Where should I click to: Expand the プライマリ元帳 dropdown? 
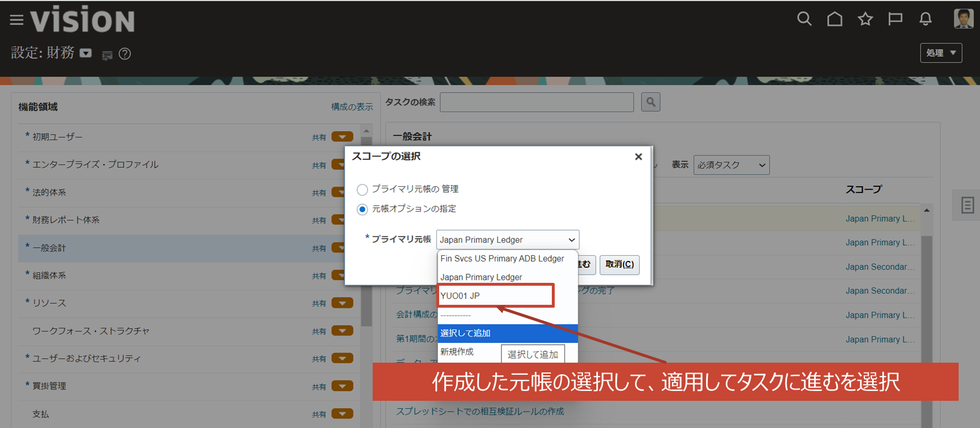coord(507,239)
